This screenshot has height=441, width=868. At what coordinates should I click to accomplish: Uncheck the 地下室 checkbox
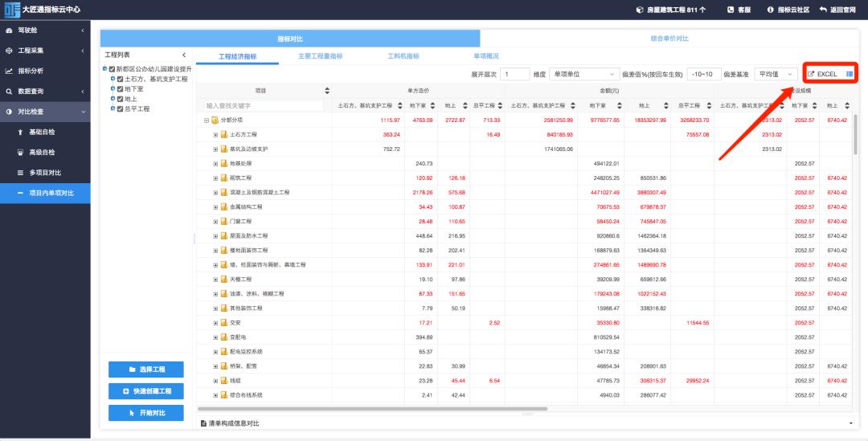[x=121, y=89]
